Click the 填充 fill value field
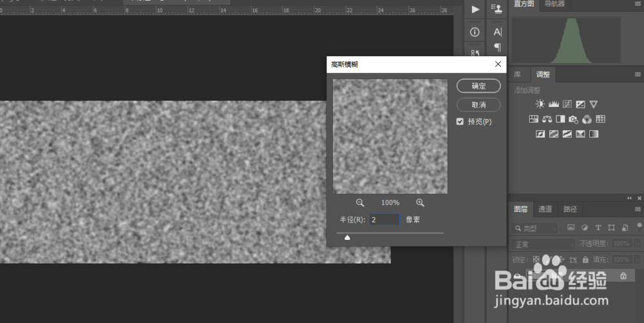The height and width of the screenshot is (323, 644). [x=622, y=260]
